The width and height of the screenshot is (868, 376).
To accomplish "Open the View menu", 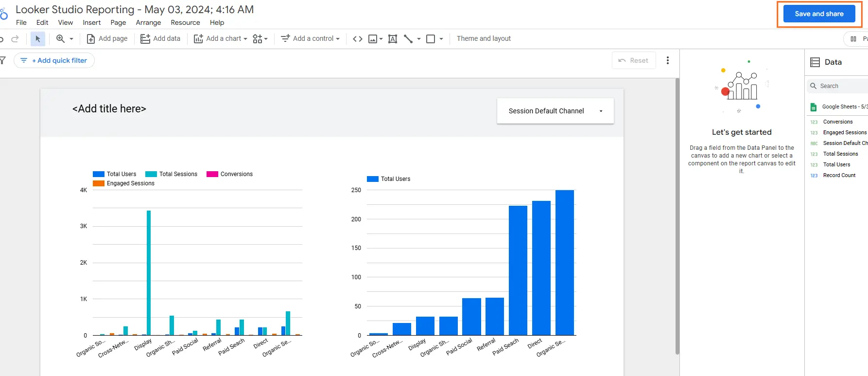I will pyautogui.click(x=66, y=22).
